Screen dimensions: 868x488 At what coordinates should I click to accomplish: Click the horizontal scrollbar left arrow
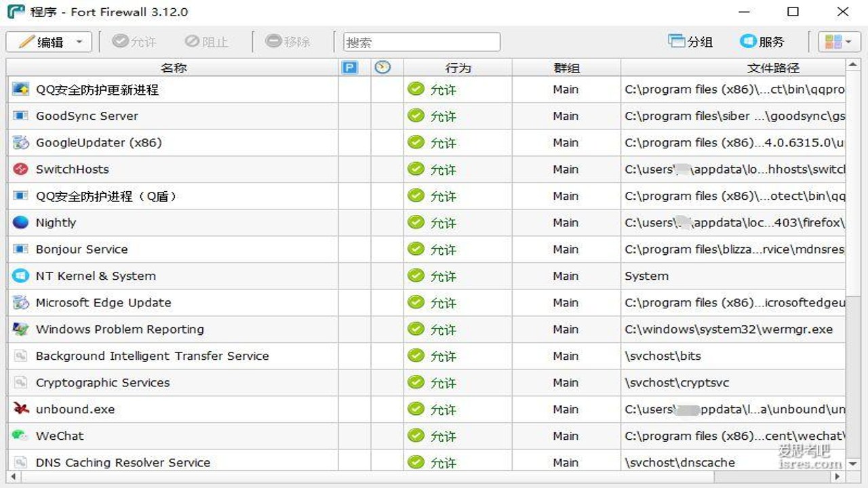[x=13, y=477]
